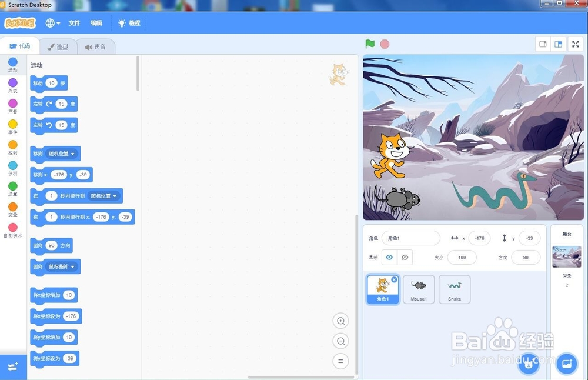The height and width of the screenshot is (380, 588).
Task: Select the purple 声音 sound block category
Action: click(x=13, y=106)
